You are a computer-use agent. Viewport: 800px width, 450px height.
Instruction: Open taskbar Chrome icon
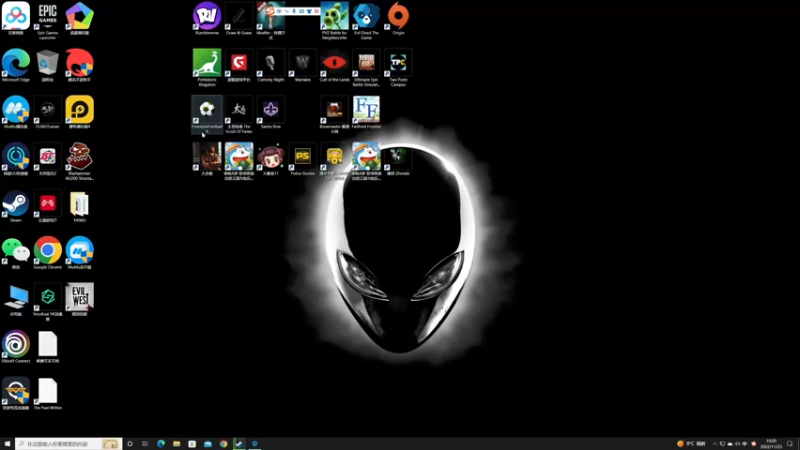[x=223, y=444]
